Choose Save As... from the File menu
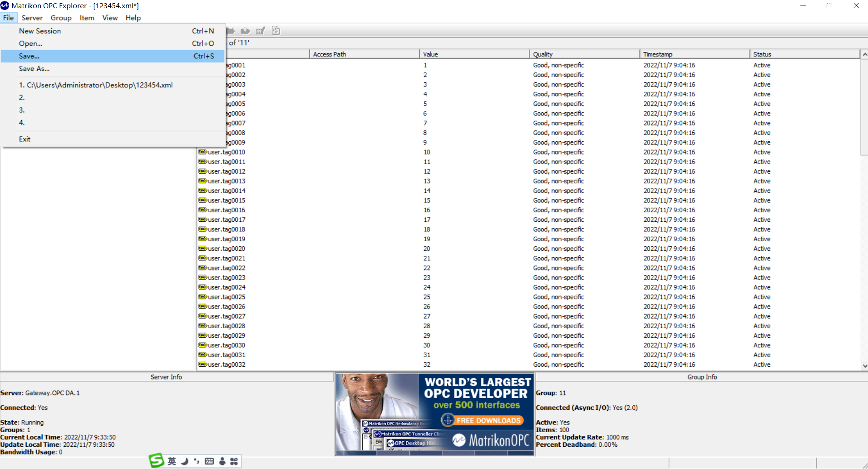Image resolution: width=868 pixels, height=469 pixels. (x=113, y=69)
